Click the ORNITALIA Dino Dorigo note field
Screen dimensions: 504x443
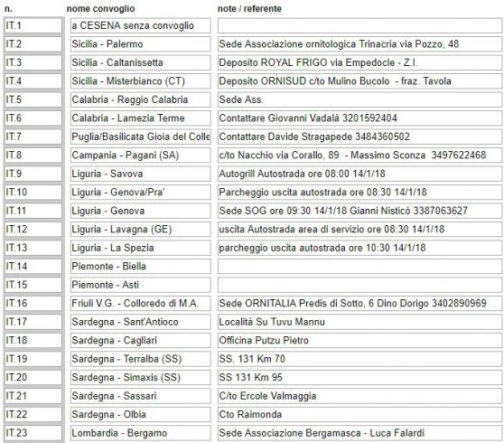359,304
